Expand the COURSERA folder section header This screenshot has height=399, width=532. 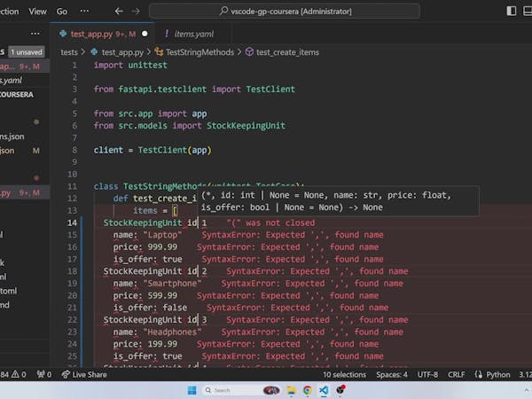[x=24, y=94]
